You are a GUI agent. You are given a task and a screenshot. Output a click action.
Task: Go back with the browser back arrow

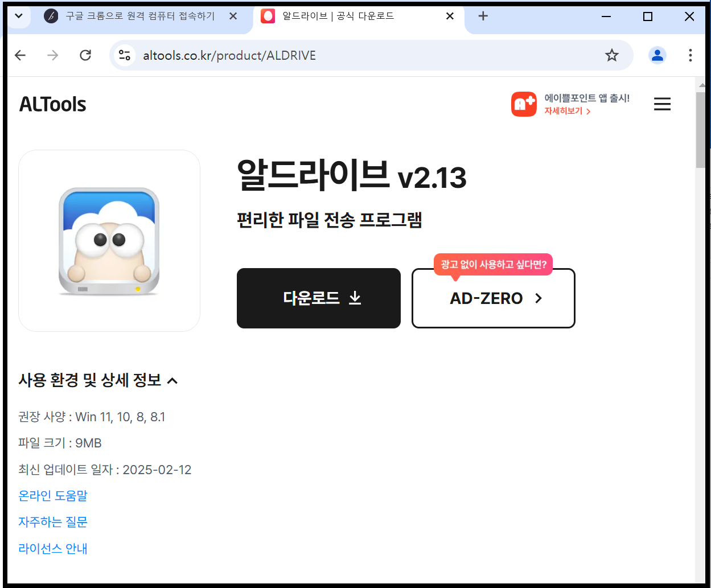point(20,55)
